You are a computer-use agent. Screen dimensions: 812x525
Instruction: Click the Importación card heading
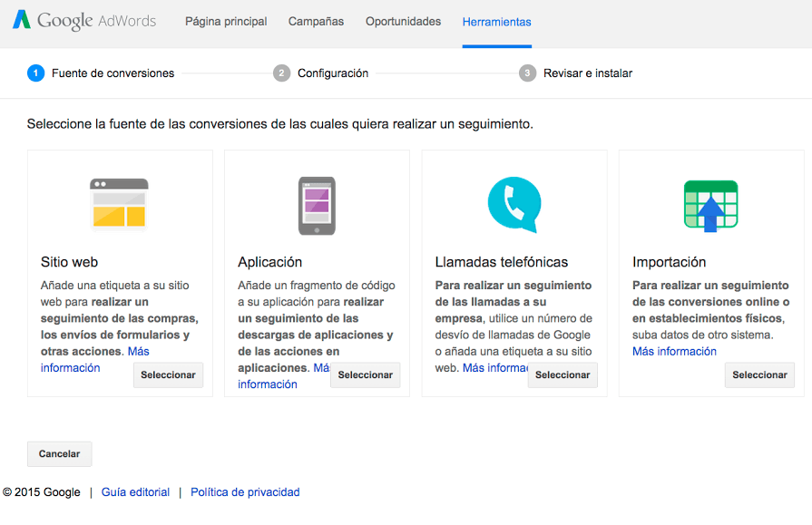(x=669, y=262)
